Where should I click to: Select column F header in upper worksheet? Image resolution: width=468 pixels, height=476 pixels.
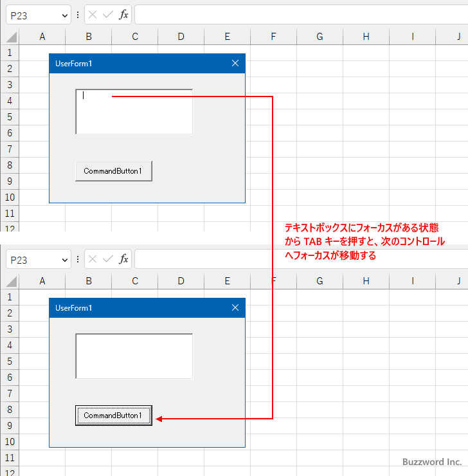pos(274,37)
